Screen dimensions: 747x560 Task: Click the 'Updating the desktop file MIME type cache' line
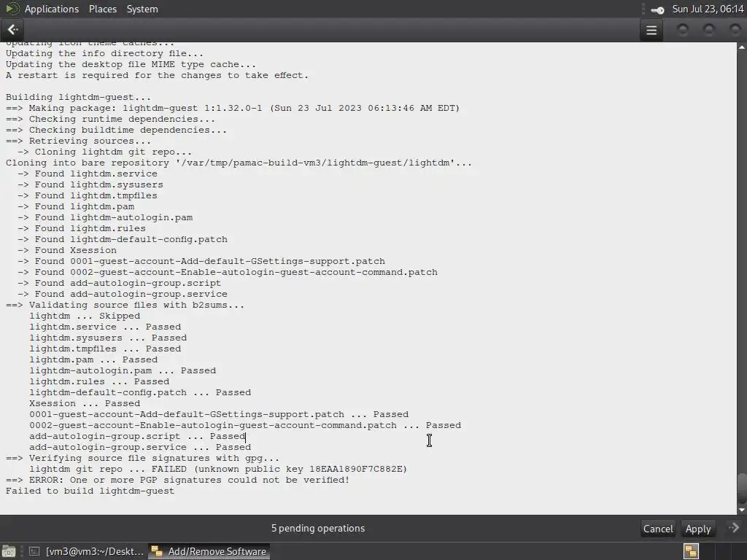pos(131,64)
